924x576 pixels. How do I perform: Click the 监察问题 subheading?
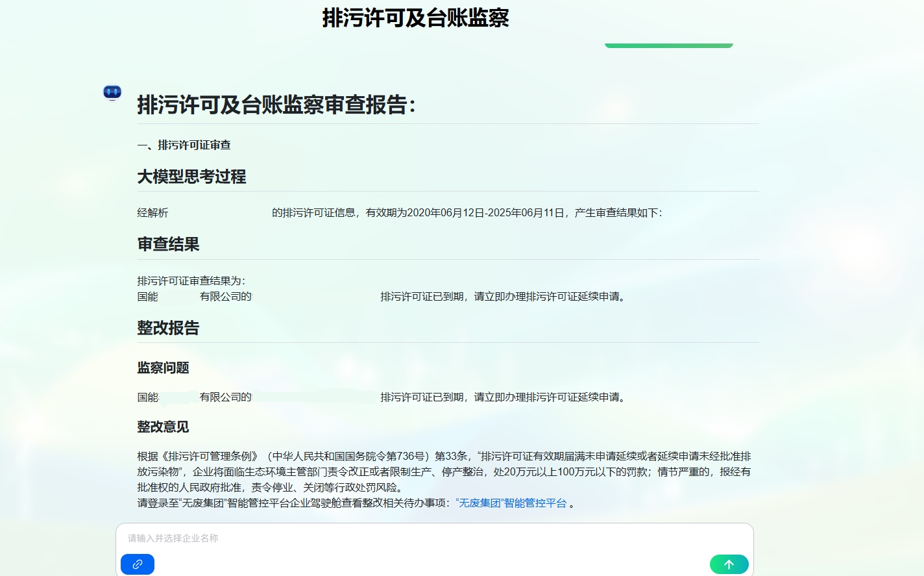[x=163, y=368]
